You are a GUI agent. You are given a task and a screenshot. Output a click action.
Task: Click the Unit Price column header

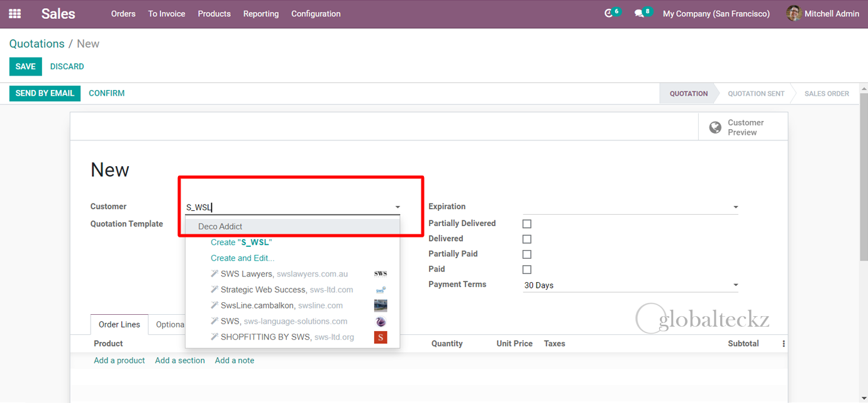point(515,344)
